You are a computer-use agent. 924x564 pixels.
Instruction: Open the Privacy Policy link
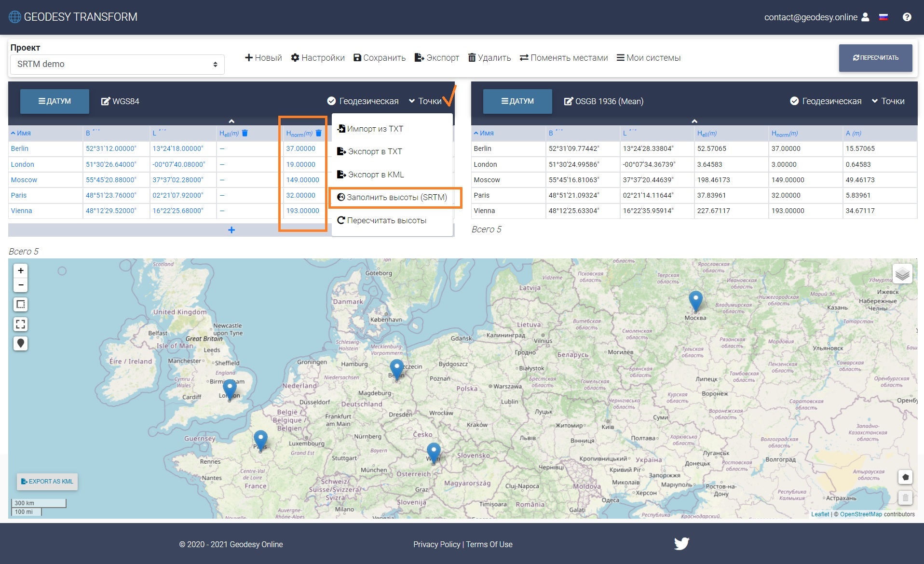436,544
